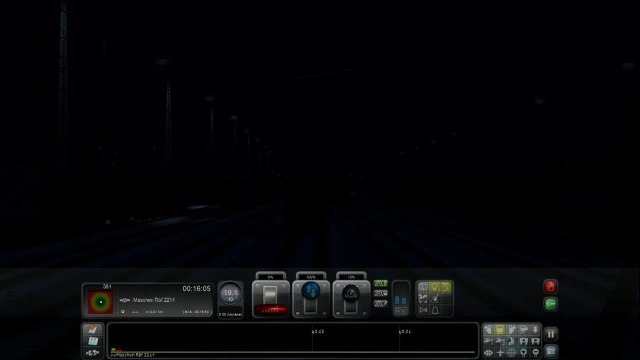This screenshot has width=640, height=360.
Task: Click the destination text Maschen Rbf 2214
Action: [154, 300]
